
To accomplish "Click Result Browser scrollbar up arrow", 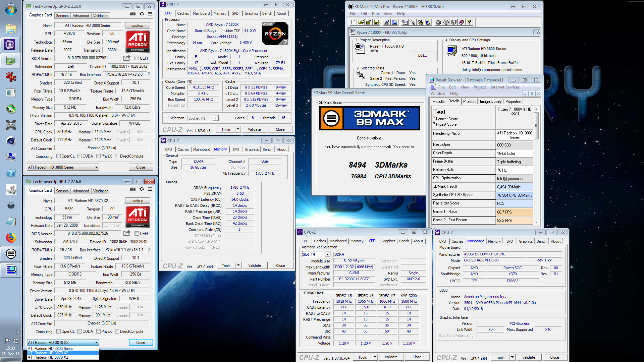I will tap(536, 109).
